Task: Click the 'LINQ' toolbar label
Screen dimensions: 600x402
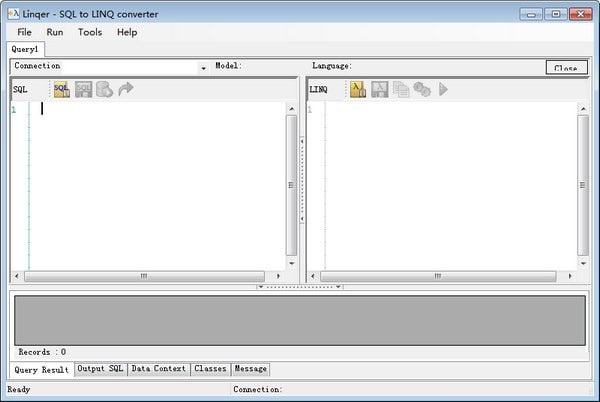Action: click(x=318, y=90)
